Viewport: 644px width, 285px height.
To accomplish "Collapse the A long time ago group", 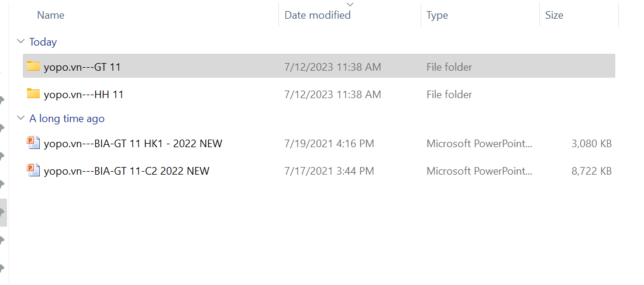I will click(21, 118).
